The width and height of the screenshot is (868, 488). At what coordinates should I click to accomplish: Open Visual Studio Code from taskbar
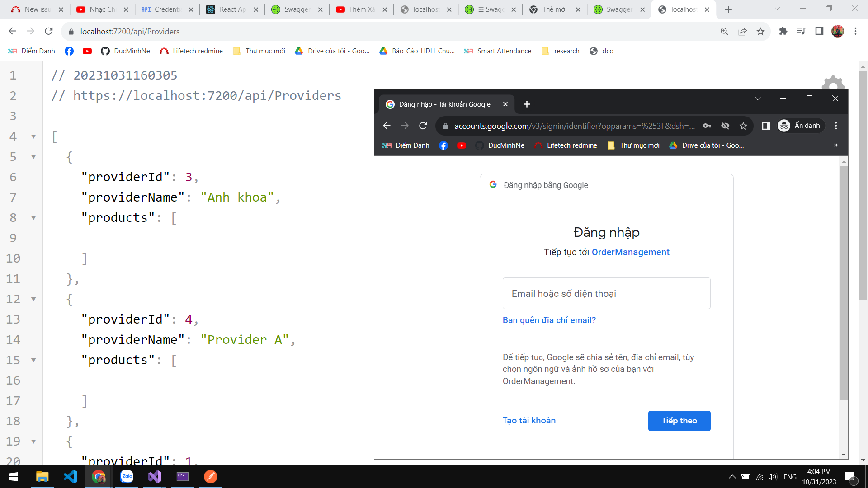(x=71, y=477)
